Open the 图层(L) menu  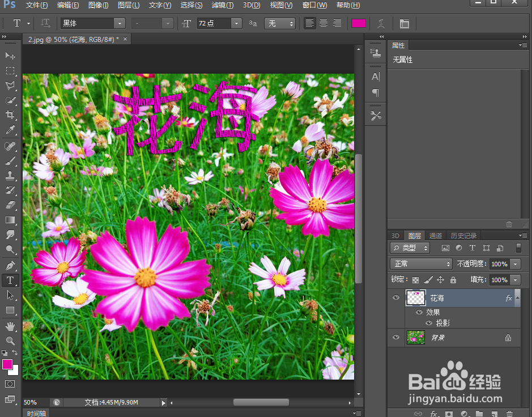pyautogui.click(x=129, y=5)
